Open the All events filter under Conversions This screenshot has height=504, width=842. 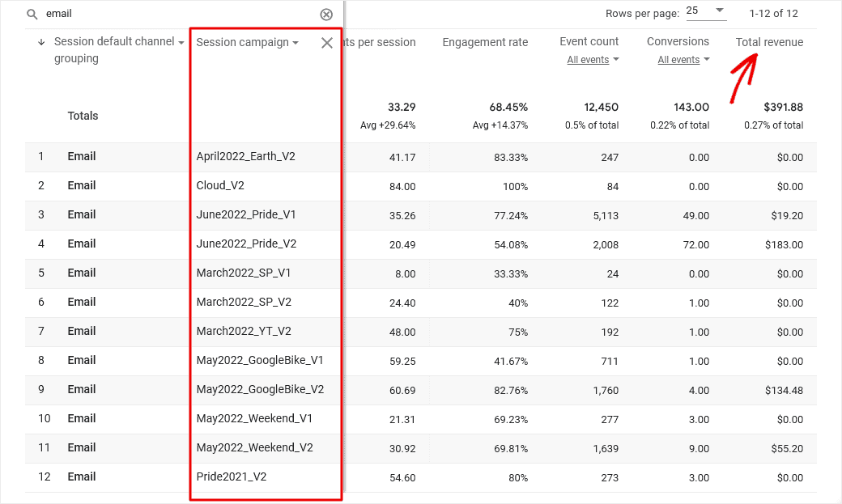tap(683, 59)
